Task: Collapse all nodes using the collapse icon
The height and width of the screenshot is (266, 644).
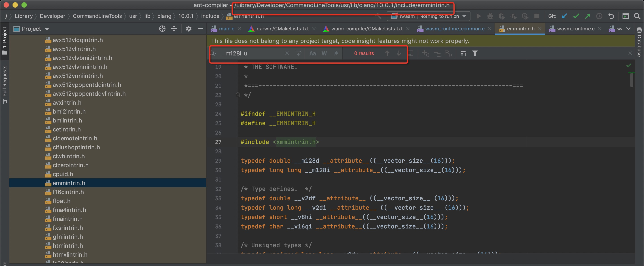Action: (x=174, y=29)
